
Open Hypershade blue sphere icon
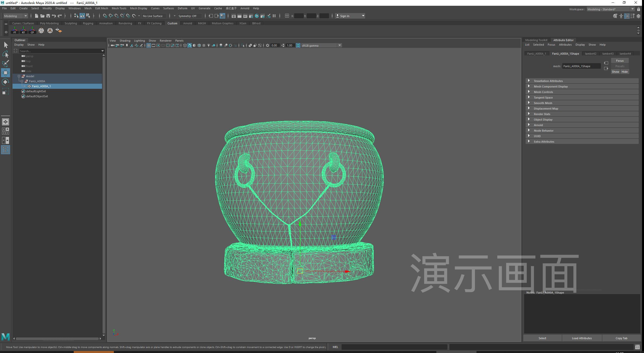257,16
